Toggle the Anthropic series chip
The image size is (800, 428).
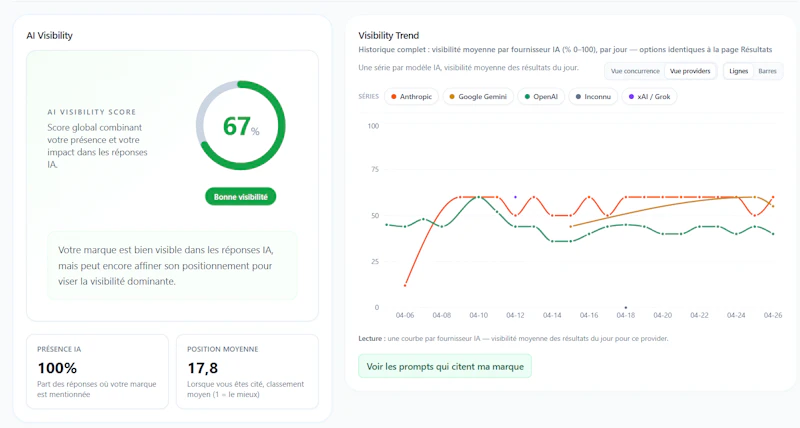411,96
